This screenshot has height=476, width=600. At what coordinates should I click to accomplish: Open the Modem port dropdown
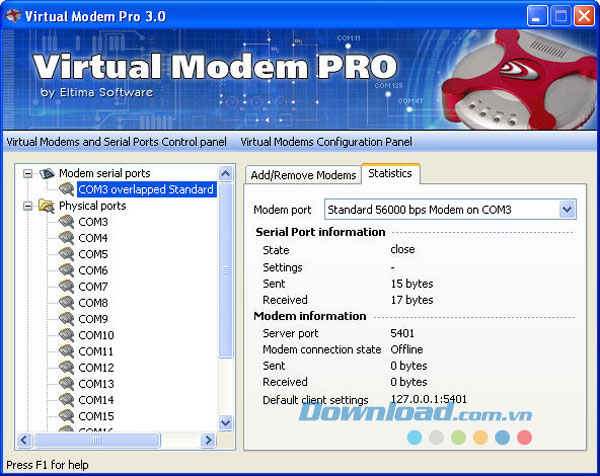click(x=567, y=209)
